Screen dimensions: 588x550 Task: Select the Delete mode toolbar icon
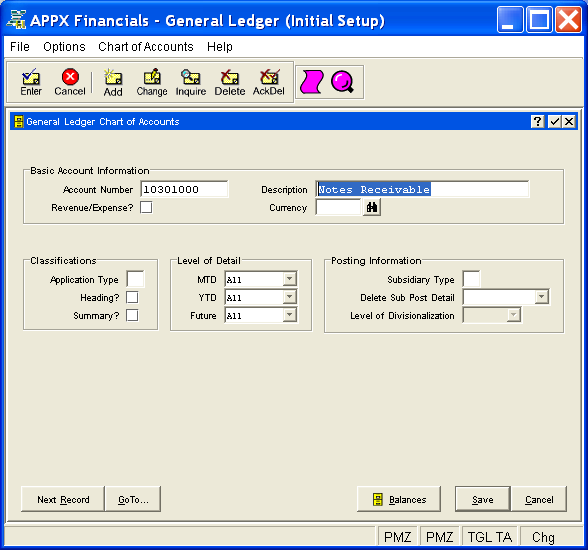coord(230,82)
